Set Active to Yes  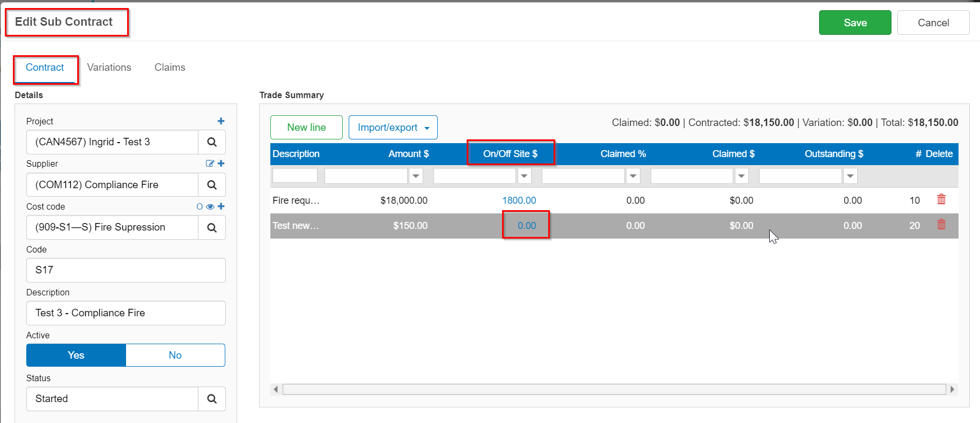click(x=76, y=355)
